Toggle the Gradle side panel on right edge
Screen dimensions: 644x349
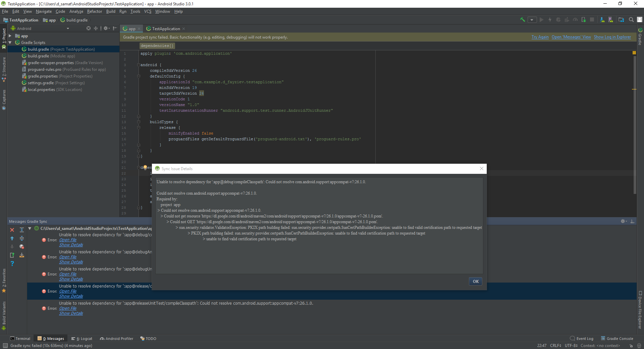tap(640, 37)
